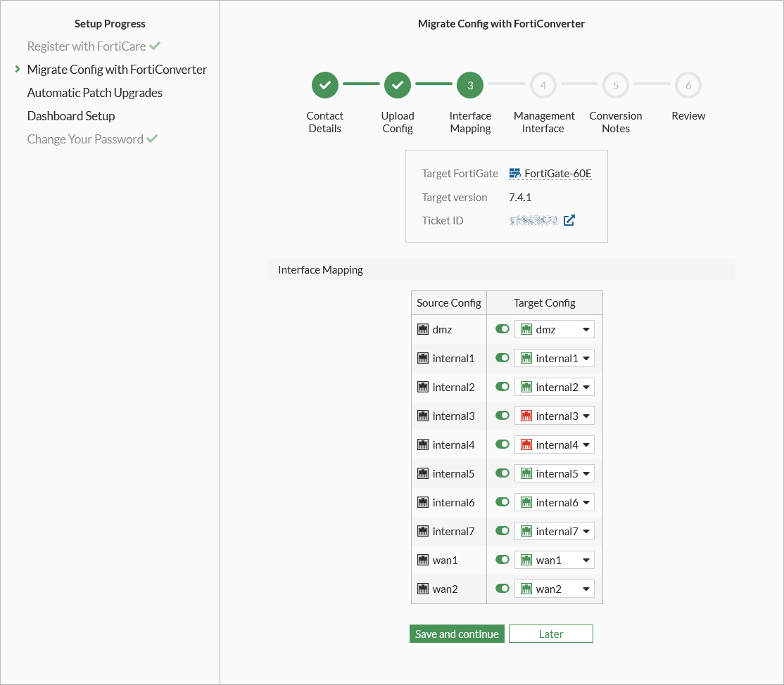This screenshot has height=685, width=784.
Task: Open the FortiGate-60E link
Action: tap(556, 173)
